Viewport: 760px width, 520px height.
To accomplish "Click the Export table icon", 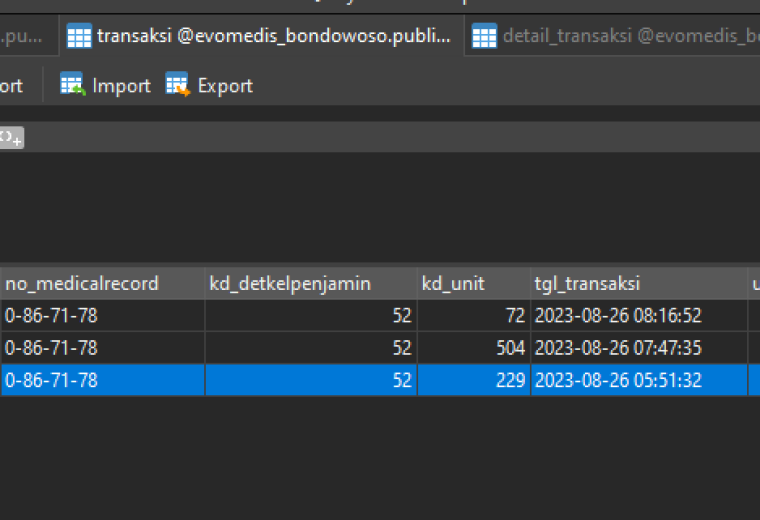I will coord(177,84).
